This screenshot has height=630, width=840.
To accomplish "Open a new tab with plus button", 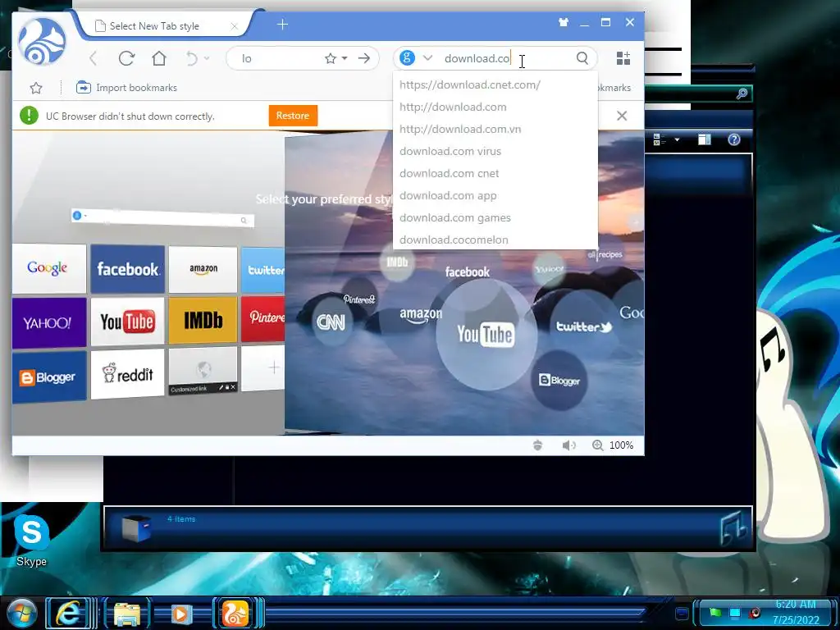I will (283, 24).
